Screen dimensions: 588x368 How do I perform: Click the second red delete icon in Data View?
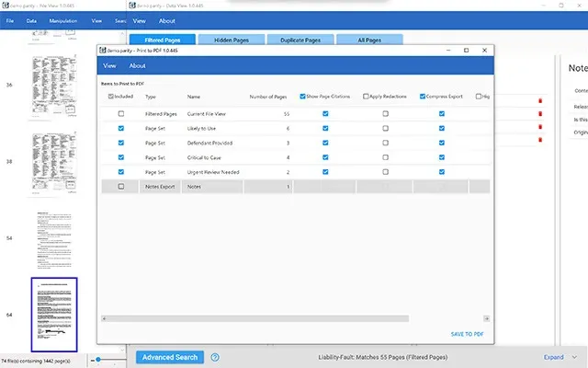tap(540, 114)
